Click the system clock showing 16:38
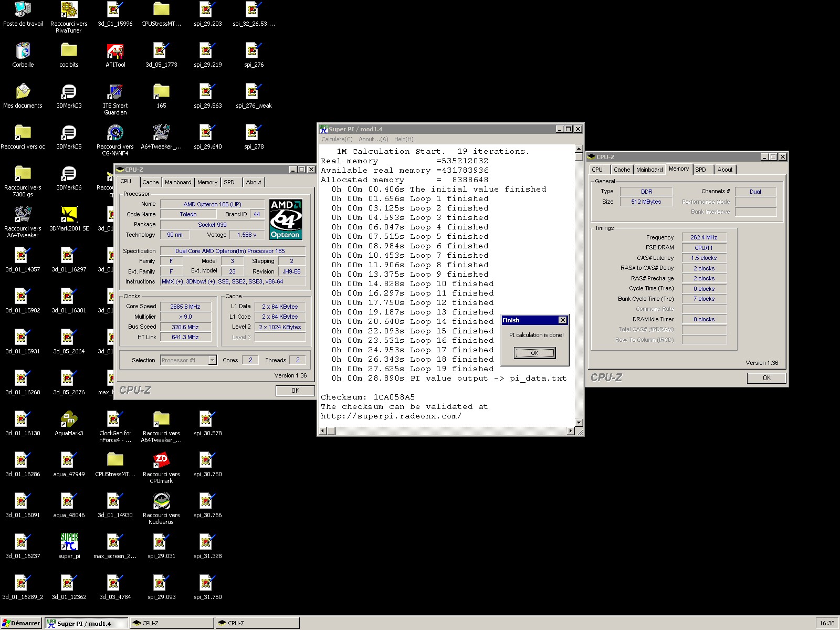Image resolution: width=840 pixels, height=630 pixels. [827, 623]
